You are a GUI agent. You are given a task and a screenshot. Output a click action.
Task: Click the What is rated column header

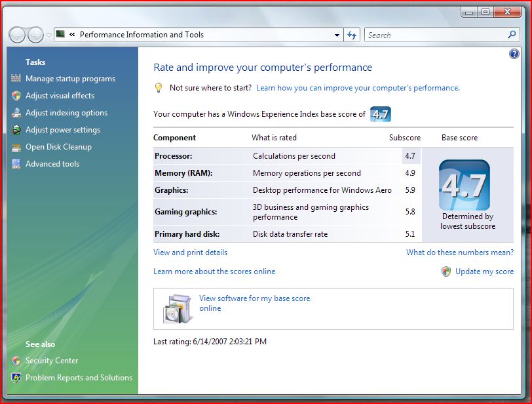pos(274,138)
